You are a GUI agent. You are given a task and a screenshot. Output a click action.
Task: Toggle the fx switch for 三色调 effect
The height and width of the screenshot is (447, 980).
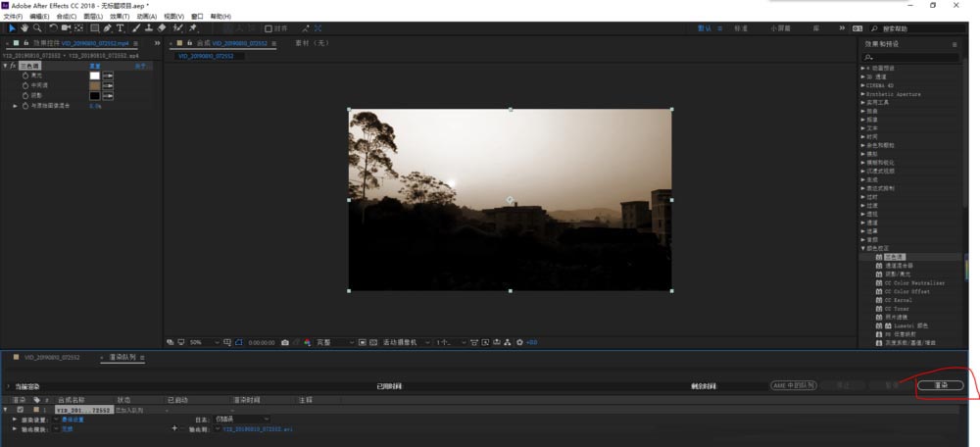pyautogui.click(x=12, y=66)
